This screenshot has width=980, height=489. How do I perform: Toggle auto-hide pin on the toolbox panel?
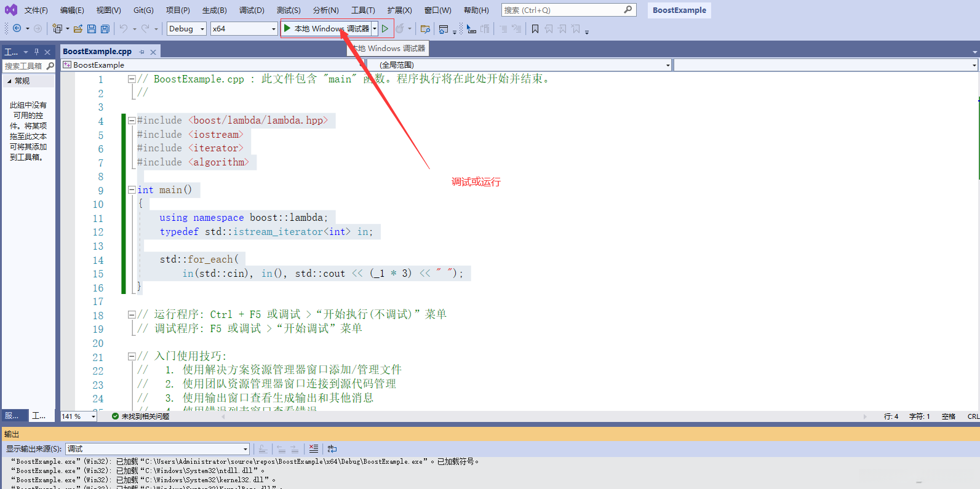point(36,52)
